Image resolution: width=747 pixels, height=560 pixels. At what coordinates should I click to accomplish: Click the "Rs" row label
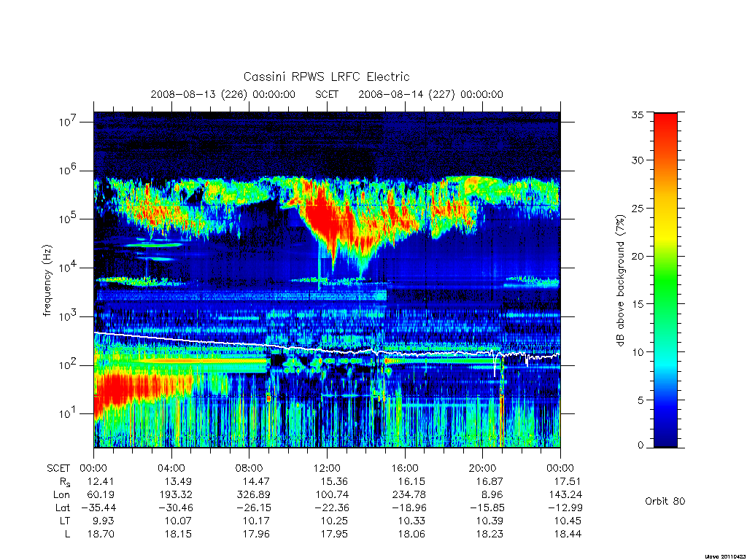pos(65,482)
